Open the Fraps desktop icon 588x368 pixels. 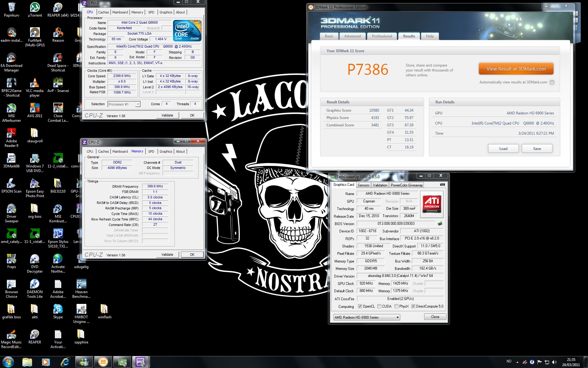pyautogui.click(x=11, y=261)
